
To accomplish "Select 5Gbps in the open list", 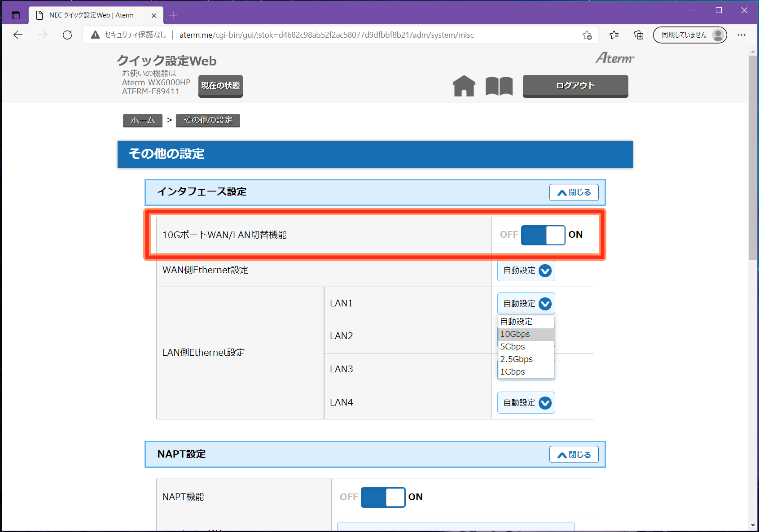I will coord(526,347).
